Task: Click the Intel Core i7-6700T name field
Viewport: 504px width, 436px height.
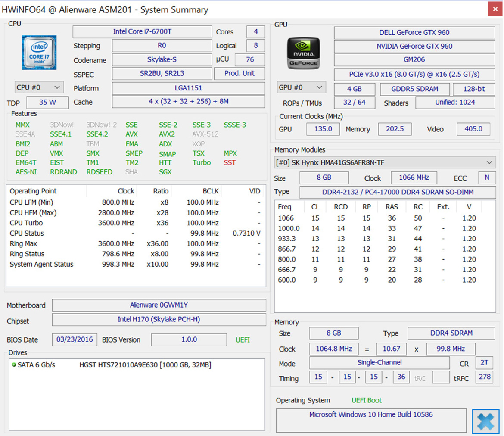Action: pyautogui.click(x=142, y=32)
